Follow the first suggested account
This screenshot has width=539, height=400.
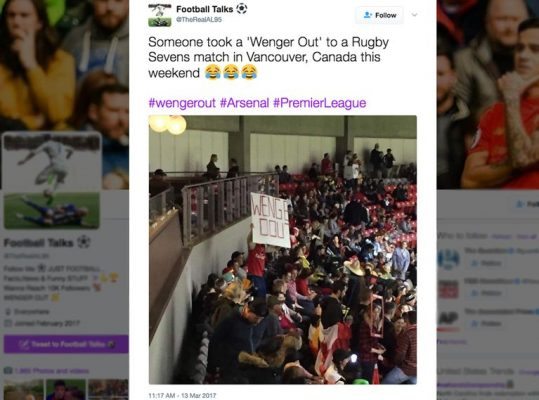tap(486, 263)
